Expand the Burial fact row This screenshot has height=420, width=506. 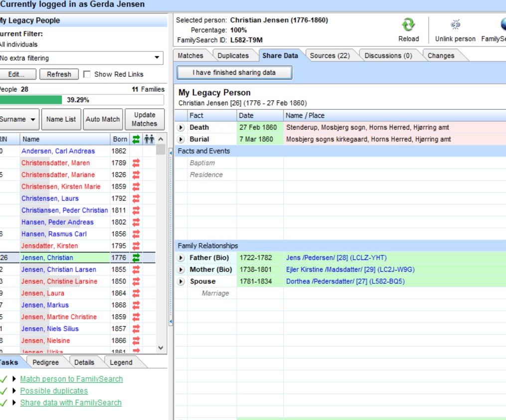(x=181, y=140)
